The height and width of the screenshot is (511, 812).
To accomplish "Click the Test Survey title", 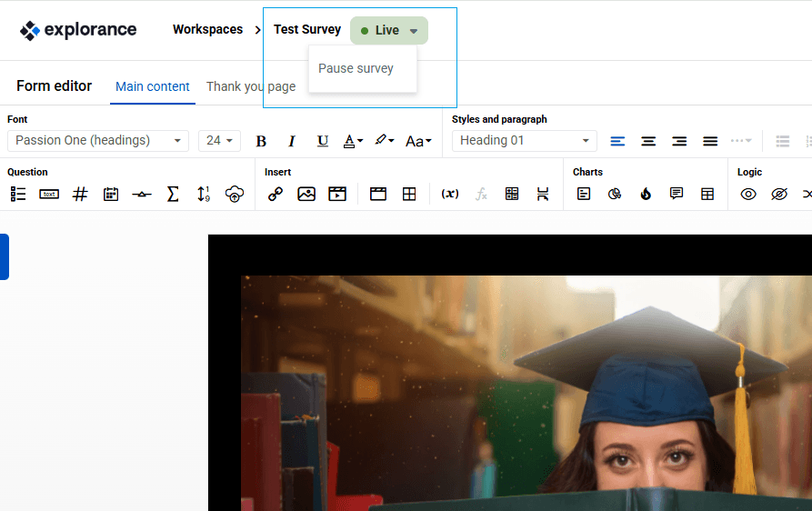I will (307, 29).
